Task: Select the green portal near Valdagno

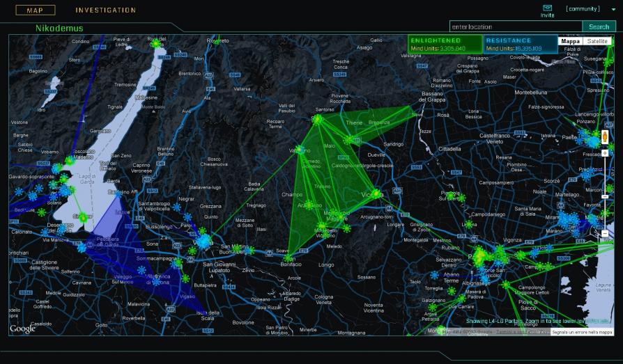Action: pyautogui.click(x=301, y=150)
